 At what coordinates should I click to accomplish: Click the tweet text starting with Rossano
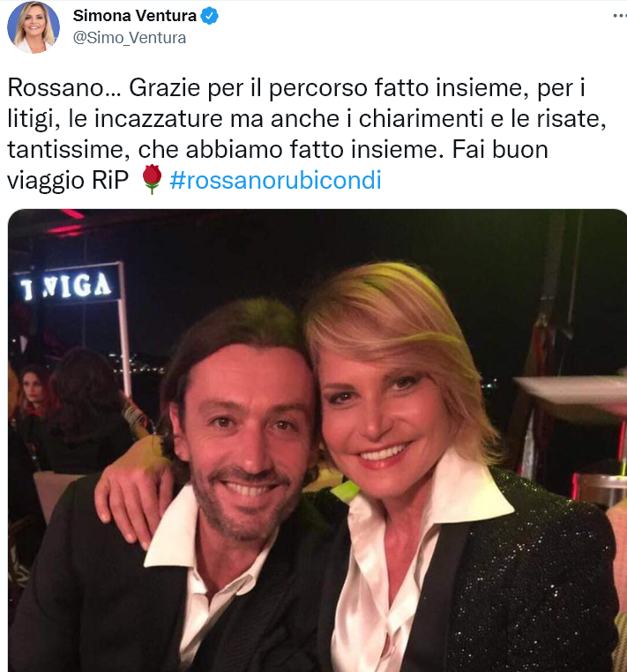[x=307, y=134]
